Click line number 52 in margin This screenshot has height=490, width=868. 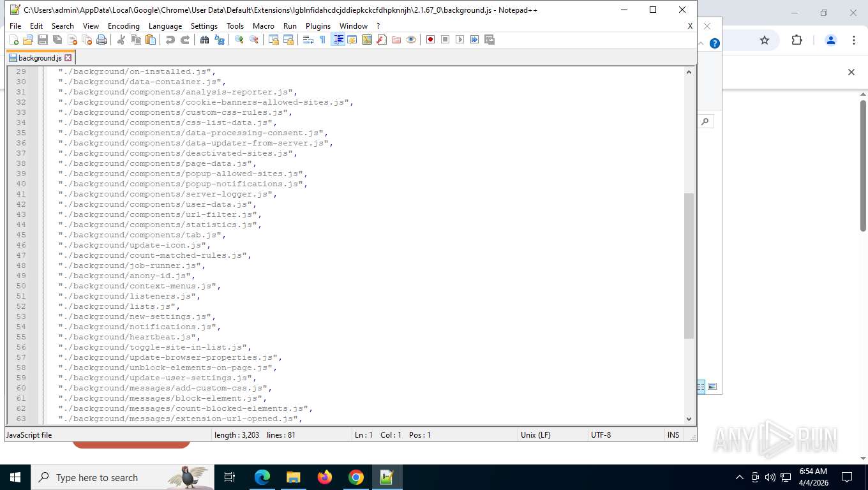(x=21, y=306)
